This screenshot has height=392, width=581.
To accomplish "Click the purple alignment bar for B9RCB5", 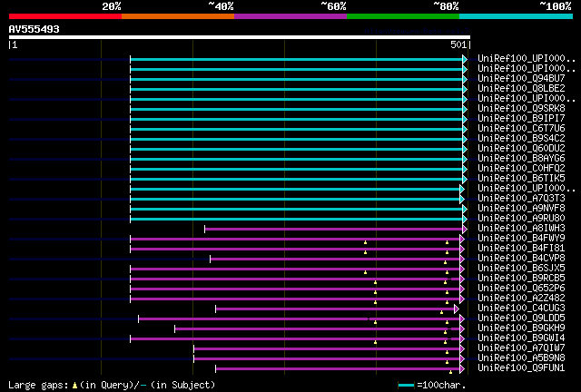I will click(x=296, y=279).
